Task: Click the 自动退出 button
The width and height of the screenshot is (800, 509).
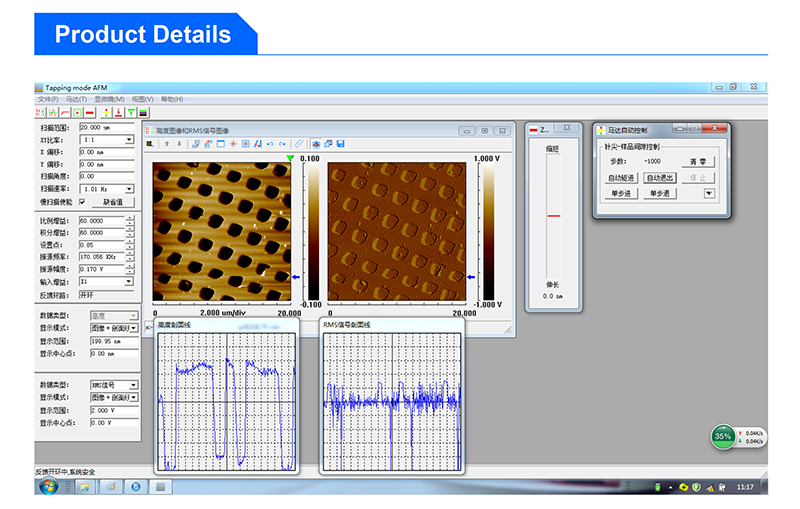Action: tap(660, 177)
